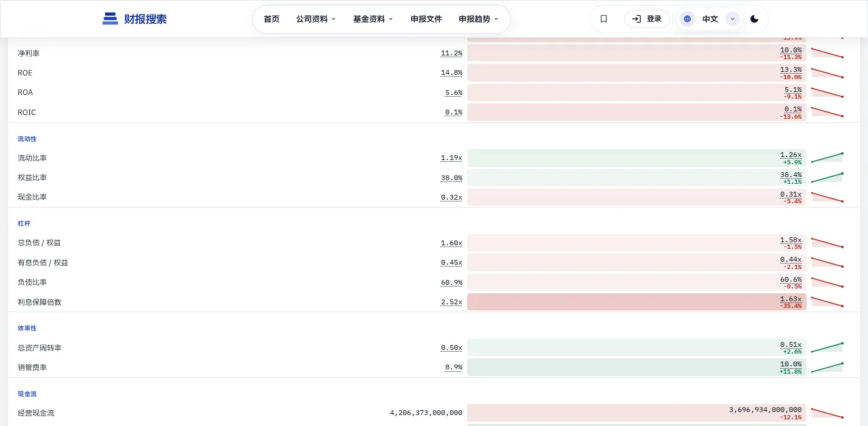Click the 利息保障倍数 row label
Image resolution: width=868 pixels, height=426 pixels.
[40, 302]
